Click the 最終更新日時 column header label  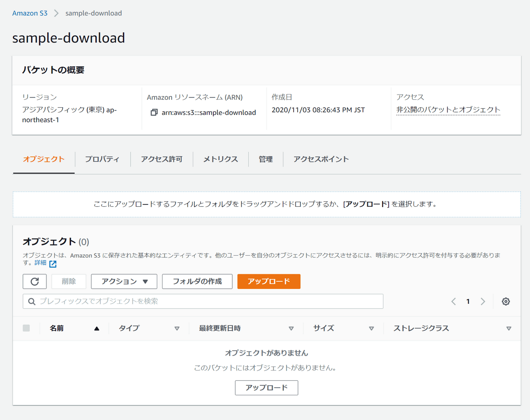pyautogui.click(x=220, y=329)
